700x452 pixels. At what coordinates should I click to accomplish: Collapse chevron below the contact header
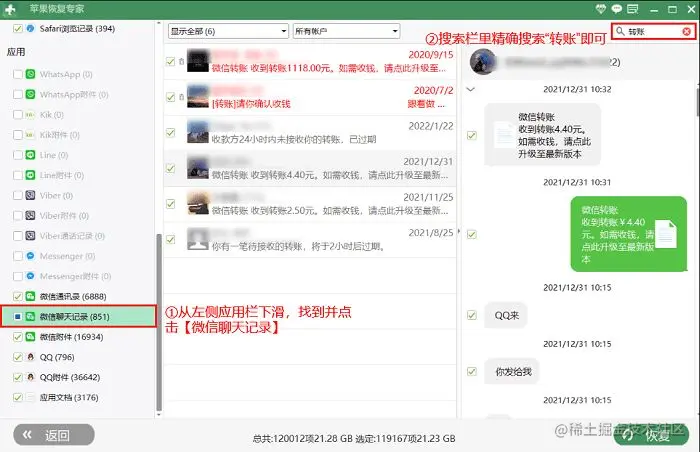(x=471, y=89)
